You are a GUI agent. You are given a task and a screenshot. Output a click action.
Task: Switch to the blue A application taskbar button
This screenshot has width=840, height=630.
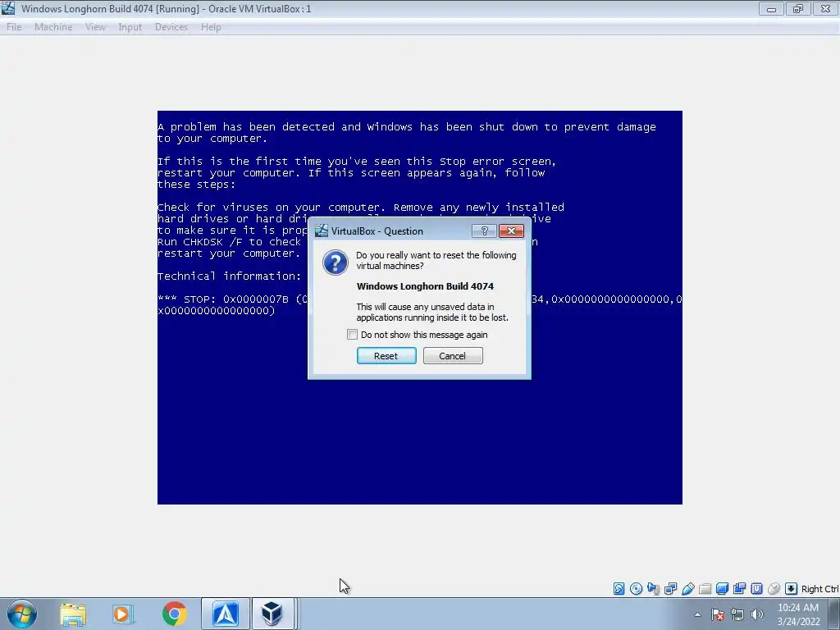226,614
